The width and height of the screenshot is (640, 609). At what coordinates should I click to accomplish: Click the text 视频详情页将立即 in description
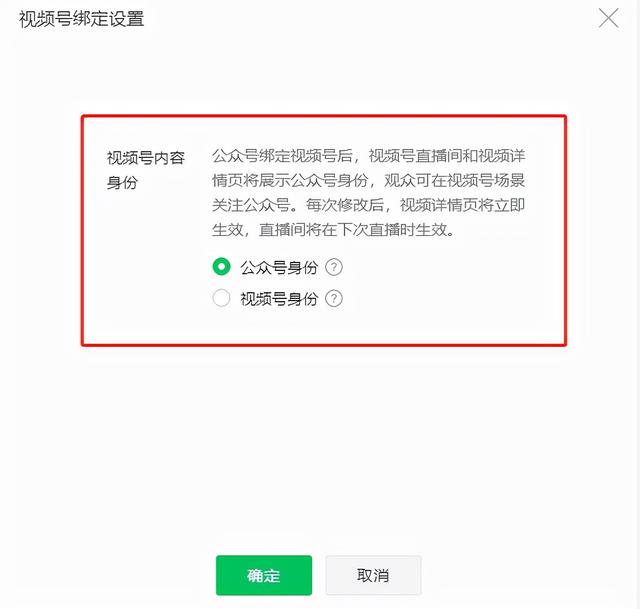(462, 205)
